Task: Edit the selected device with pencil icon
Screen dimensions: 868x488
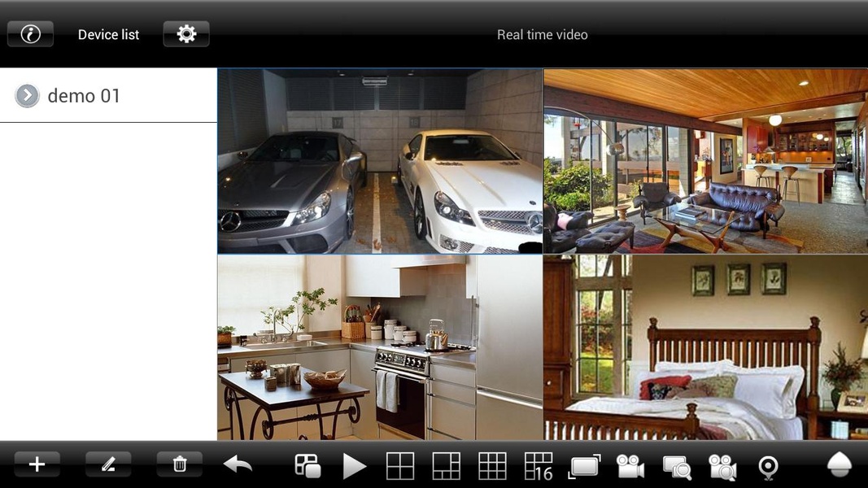Action: coord(108,464)
